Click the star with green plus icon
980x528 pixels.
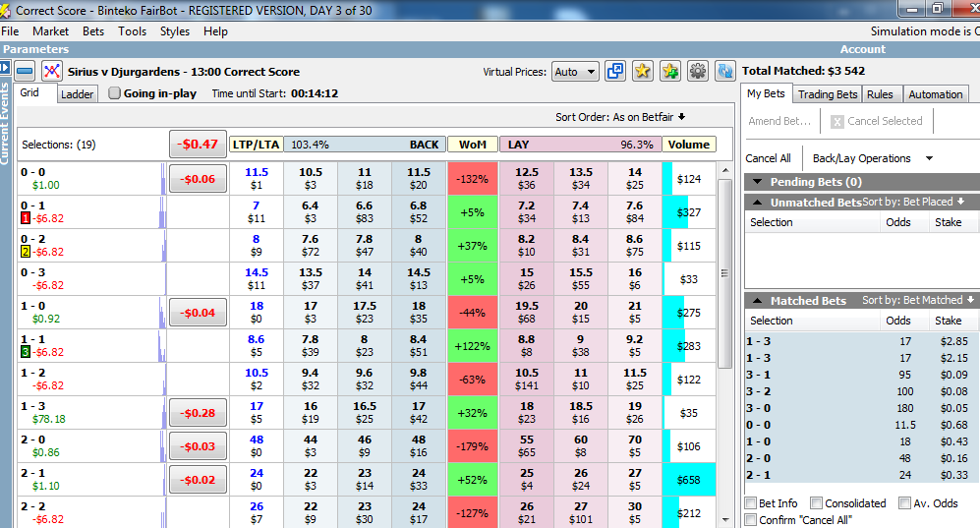(x=670, y=71)
